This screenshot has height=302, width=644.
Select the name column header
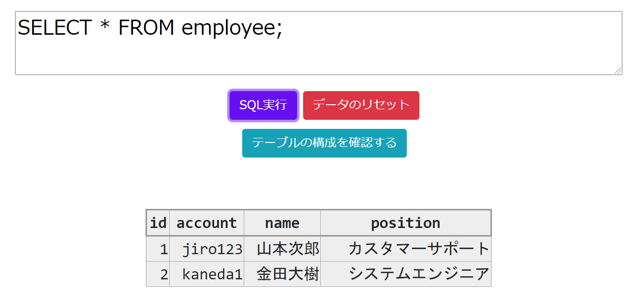point(282,223)
